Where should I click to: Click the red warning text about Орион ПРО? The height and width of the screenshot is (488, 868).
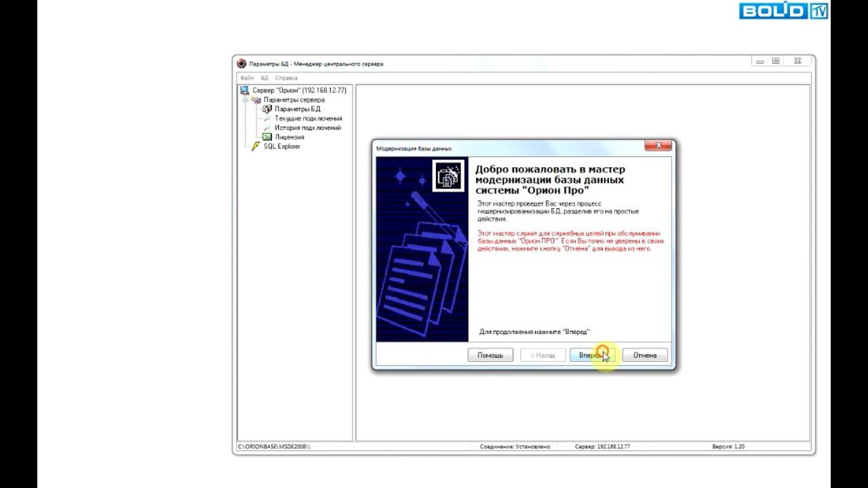pos(571,241)
